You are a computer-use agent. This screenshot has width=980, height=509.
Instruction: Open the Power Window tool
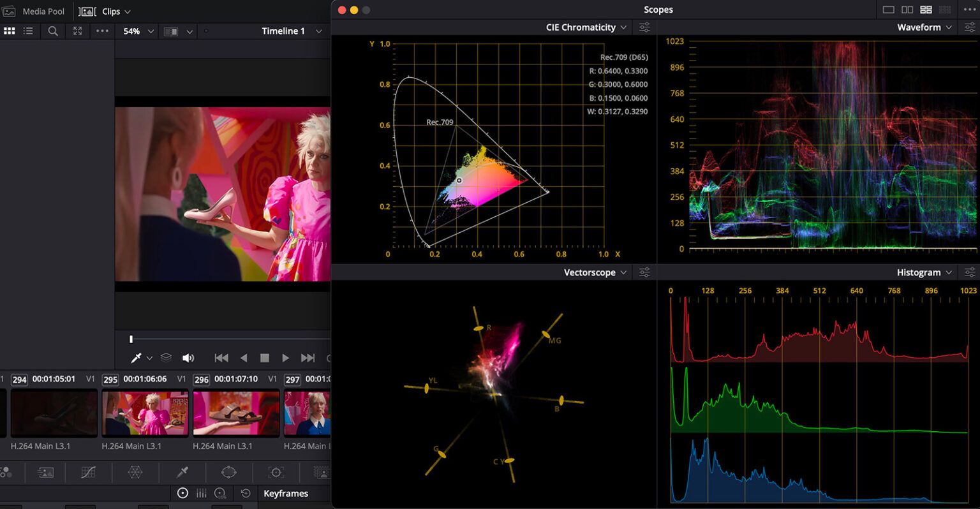click(x=228, y=472)
